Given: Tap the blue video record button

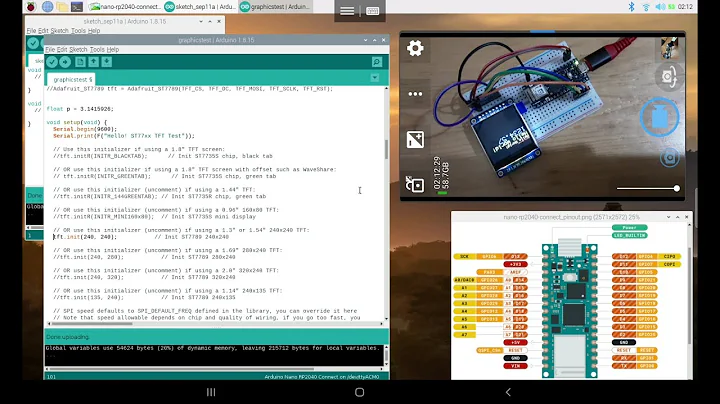Looking at the screenshot, I should (x=659, y=118).
